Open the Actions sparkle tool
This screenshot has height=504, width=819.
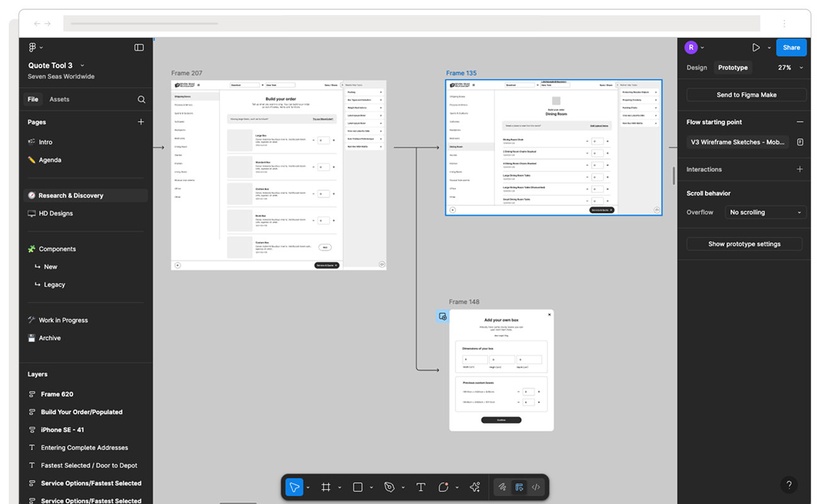coord(474,486)
